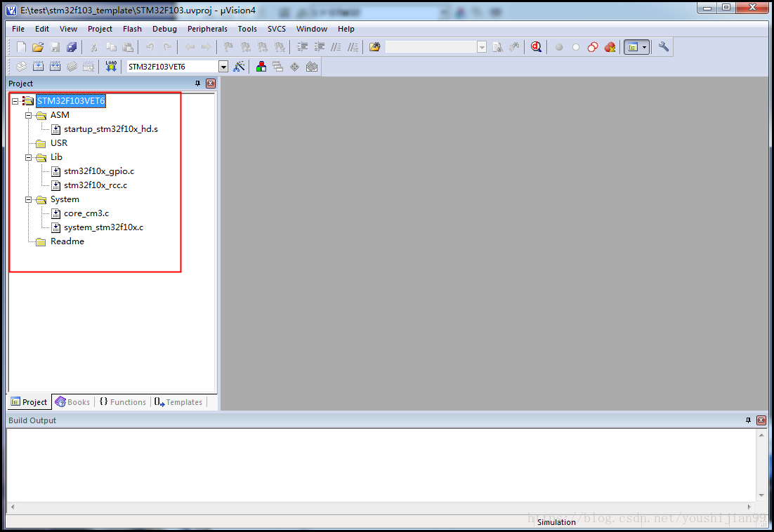Click the Stop Build icon
Image resolution: width=774 pixels, height=532 pixels.
tap(88, 67)
